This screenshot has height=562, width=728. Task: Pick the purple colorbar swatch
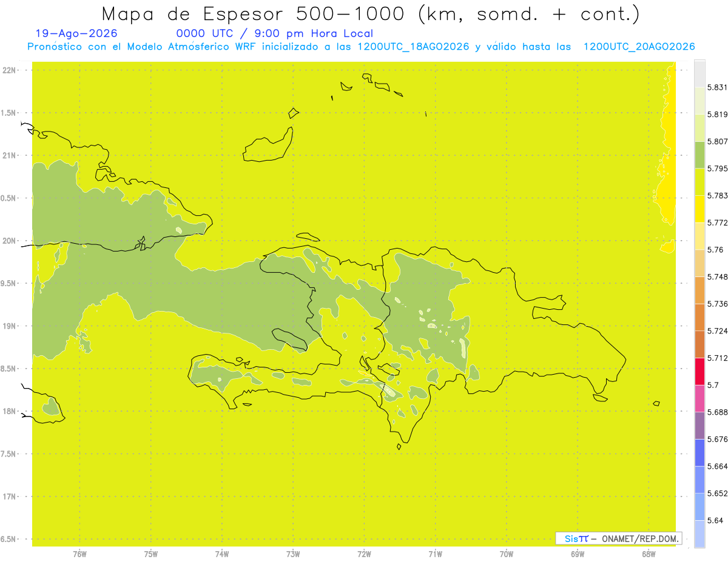[x=699, y=426]
